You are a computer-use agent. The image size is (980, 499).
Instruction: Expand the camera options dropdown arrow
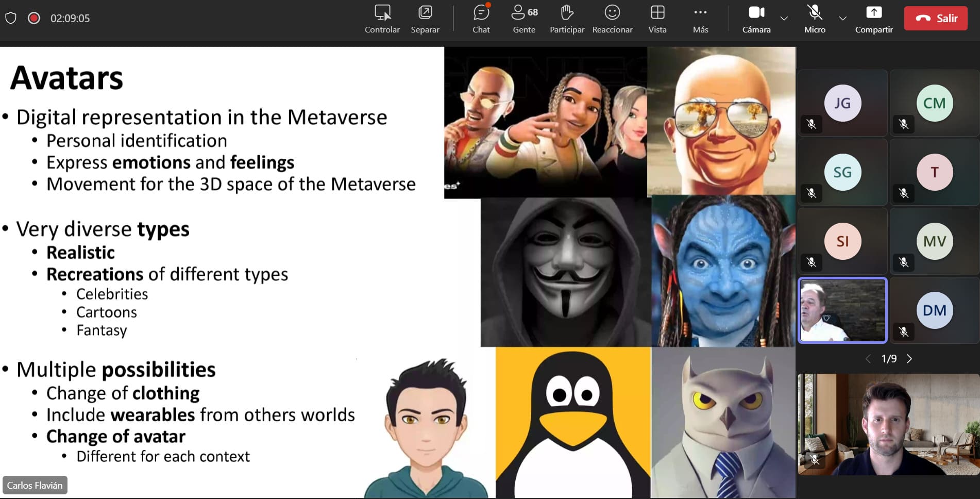(x=784, y=19)
